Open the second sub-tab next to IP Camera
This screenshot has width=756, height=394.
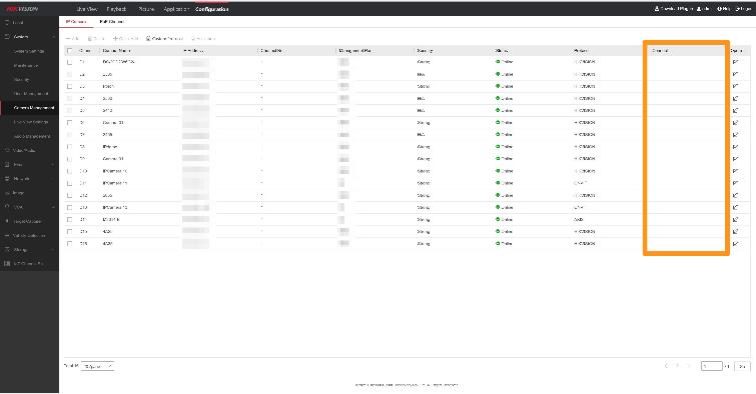click(x=111, y=22)
